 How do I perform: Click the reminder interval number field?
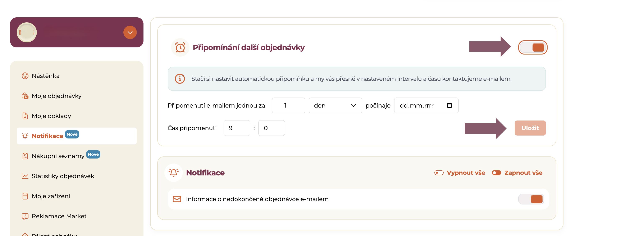coord(288,105)
